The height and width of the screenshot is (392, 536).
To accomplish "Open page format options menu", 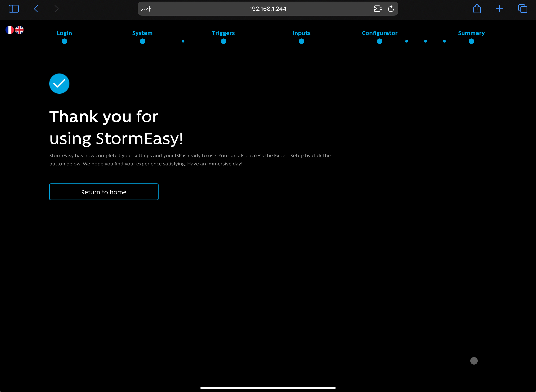I will coord(146,9).
